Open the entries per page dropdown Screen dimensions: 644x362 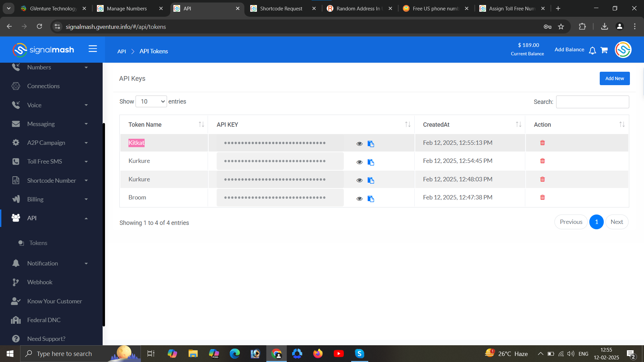(151, 102)
